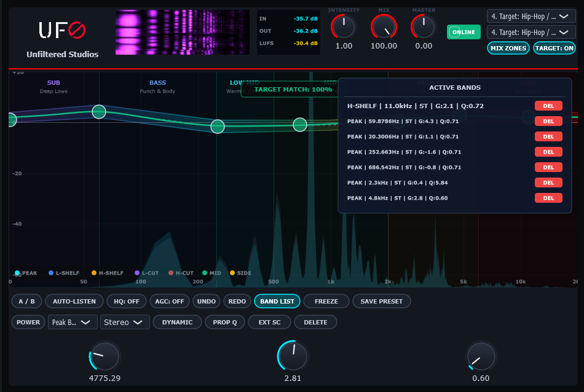Click the IN level -35.7 dB readout
The width and height of the screenshot is (584, 392).
[306, 18]
